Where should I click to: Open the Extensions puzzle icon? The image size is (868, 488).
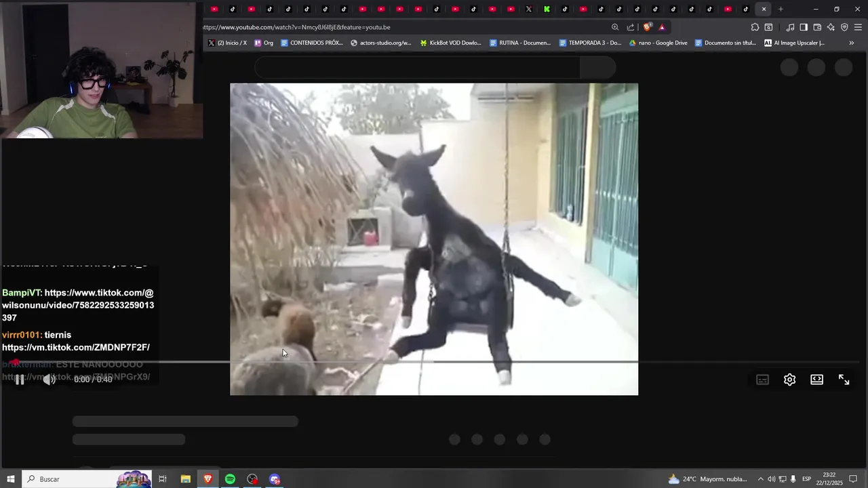[x=755, y=27]
